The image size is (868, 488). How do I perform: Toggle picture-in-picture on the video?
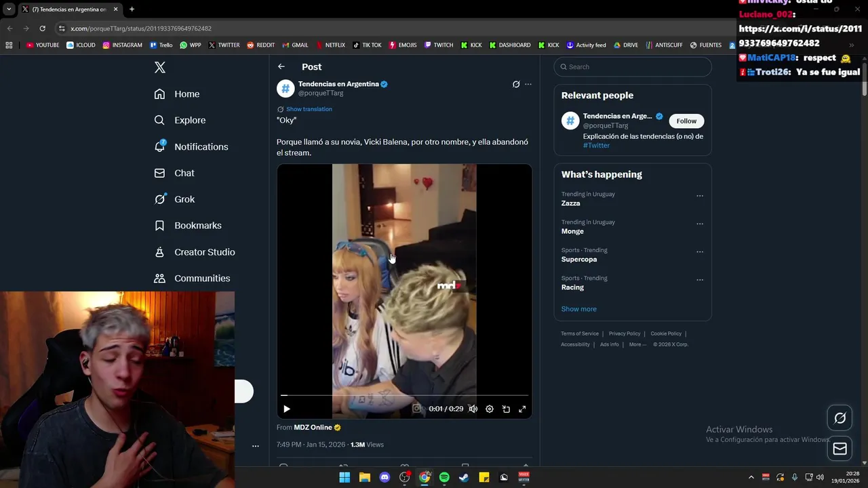click(x=506, y=409)
